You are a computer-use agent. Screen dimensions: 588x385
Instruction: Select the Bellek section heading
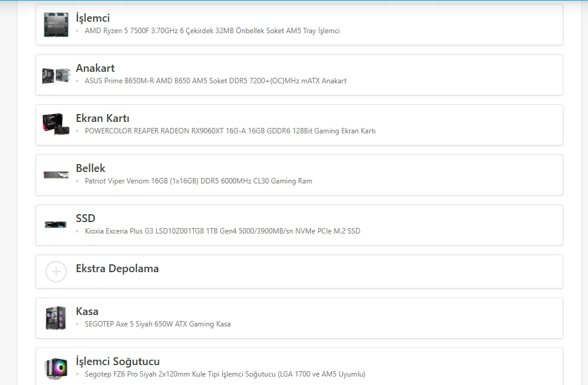click(91, 168)
